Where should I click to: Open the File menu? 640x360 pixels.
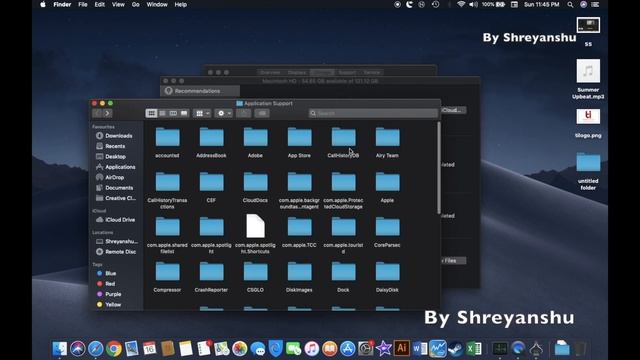click(83, 4)
